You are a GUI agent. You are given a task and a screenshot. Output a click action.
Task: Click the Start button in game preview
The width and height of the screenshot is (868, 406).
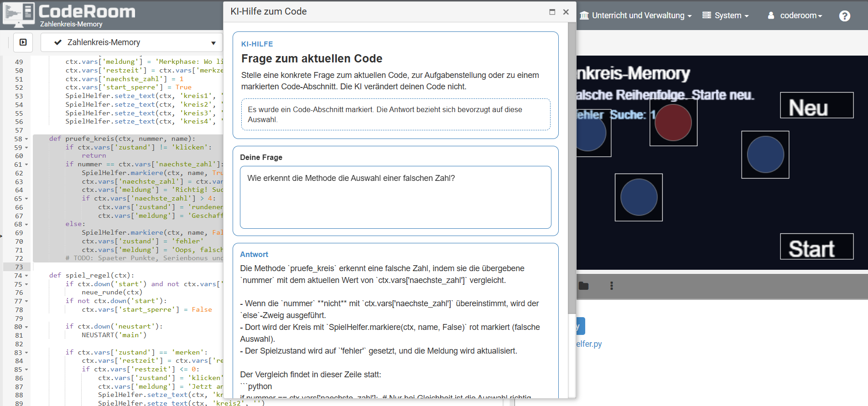(x=816, y=247)
